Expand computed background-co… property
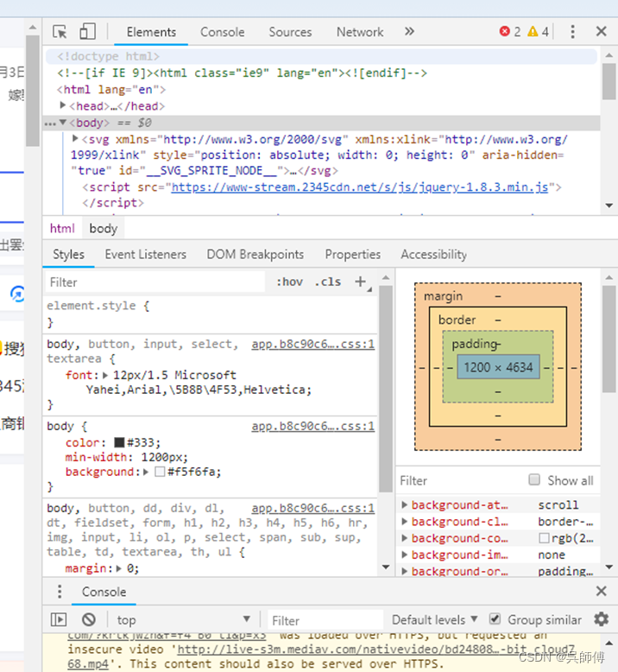Screen dimensions: 618x672 [404, 538]
